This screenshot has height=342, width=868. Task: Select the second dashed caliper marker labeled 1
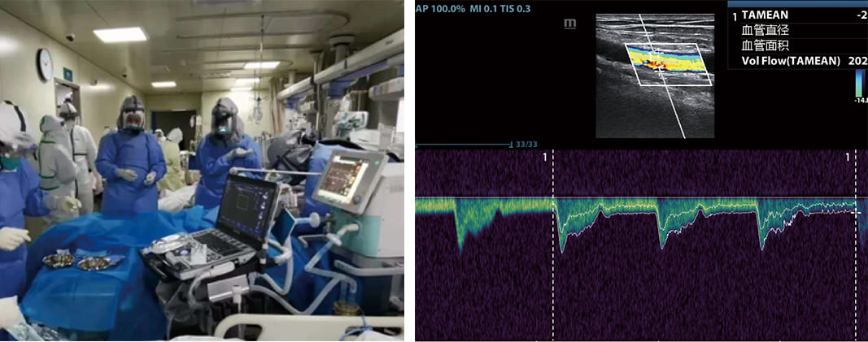(x=856, y=246)
